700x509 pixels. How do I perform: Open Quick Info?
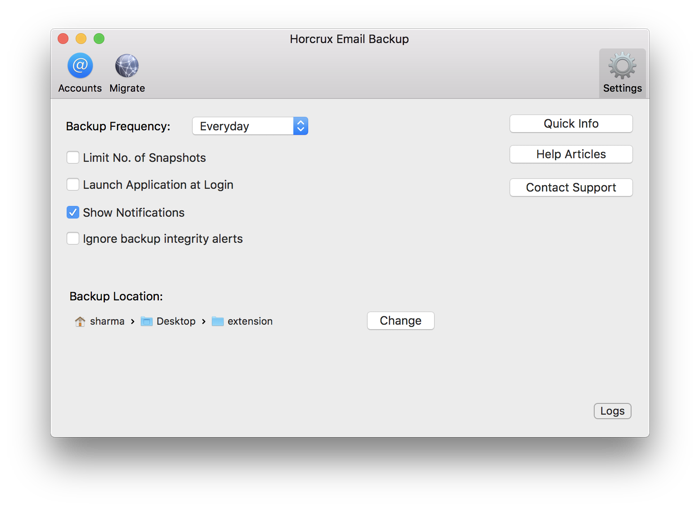(571, 124)
